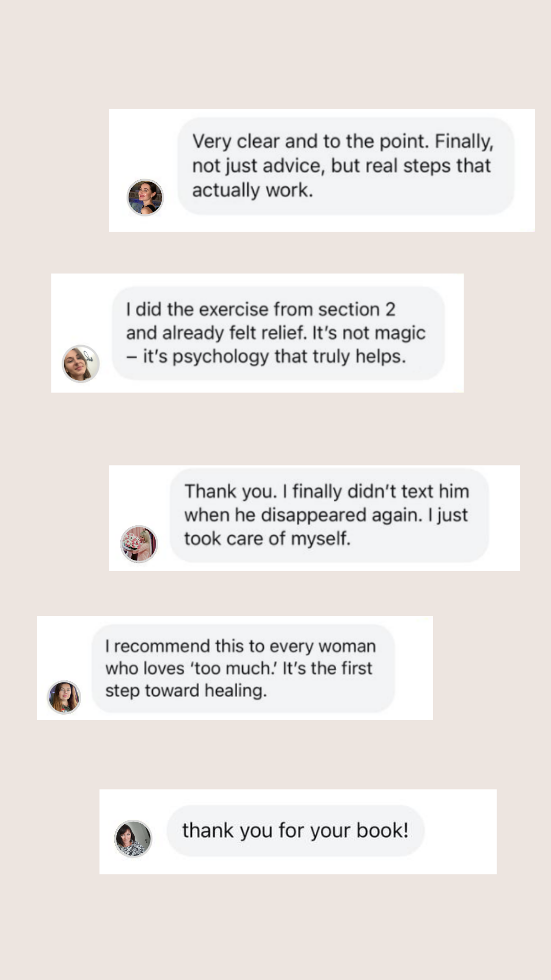The height and width of the screenshot is (980, 551).
Task: Click avatar next to "thank you for your book!"
Action: [x=133, y=838]
